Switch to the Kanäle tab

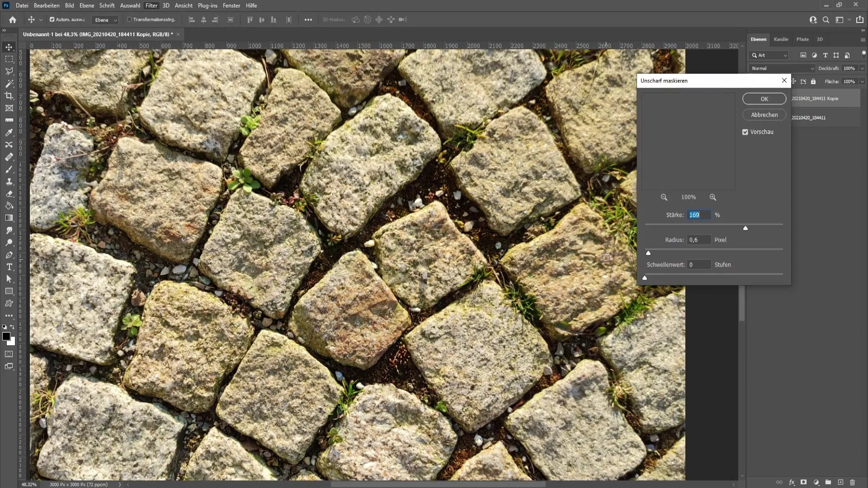coord(783,39)
